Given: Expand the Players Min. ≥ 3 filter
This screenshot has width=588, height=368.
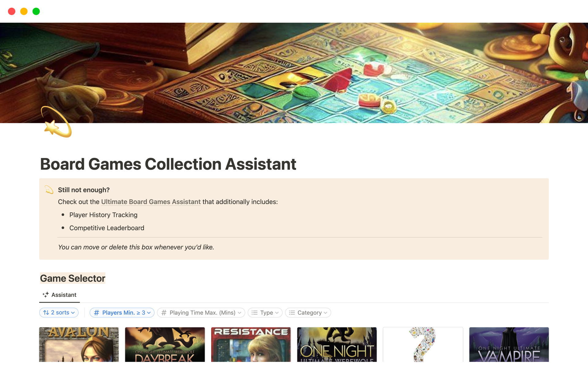Looking at the screenshot, I should coord(122,312).
